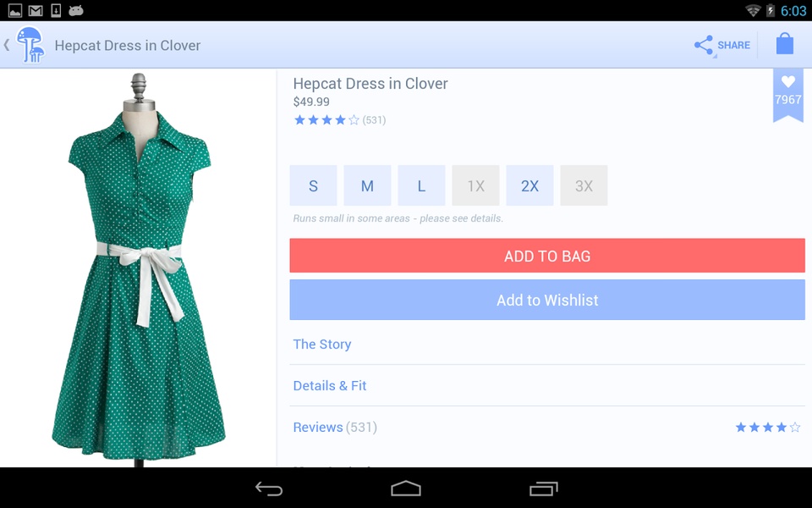
Task: Tap Android recent apps button
Action: click(543, 489)
